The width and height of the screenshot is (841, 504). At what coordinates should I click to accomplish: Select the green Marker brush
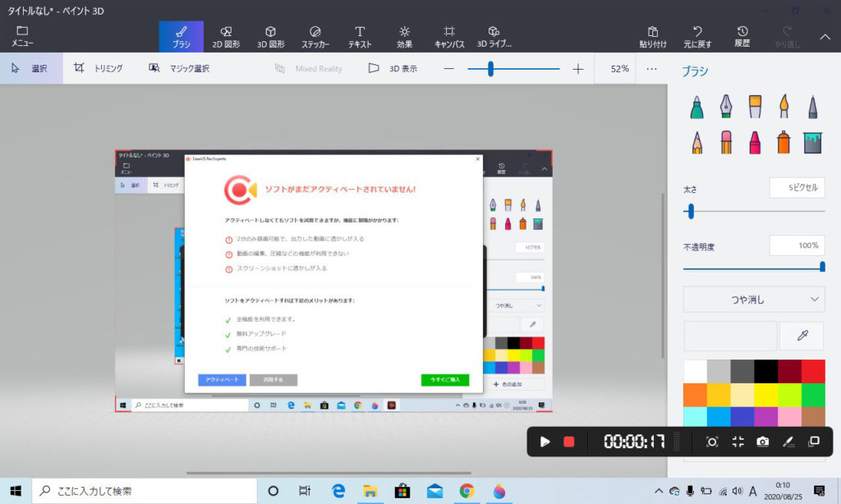[696, 107]
